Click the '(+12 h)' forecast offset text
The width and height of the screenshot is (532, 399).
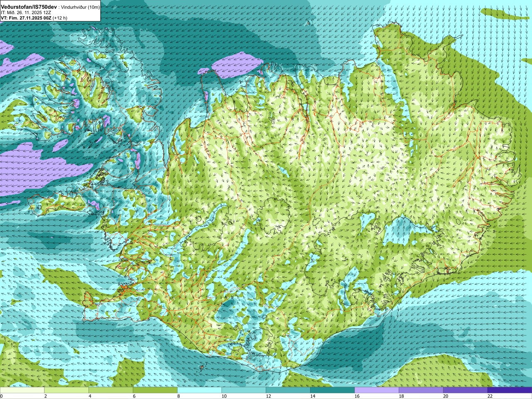(x=60, y=18)
